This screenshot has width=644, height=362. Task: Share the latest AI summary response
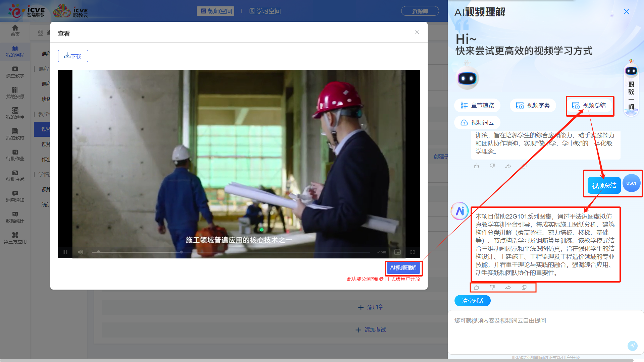[x=508, y=287]
